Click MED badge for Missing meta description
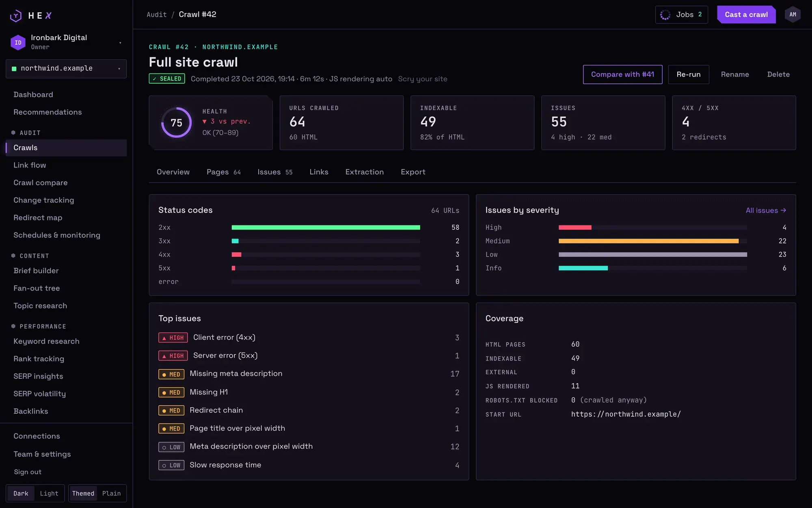The width and height of the screenshot is (812, 508). pos(171,374)
